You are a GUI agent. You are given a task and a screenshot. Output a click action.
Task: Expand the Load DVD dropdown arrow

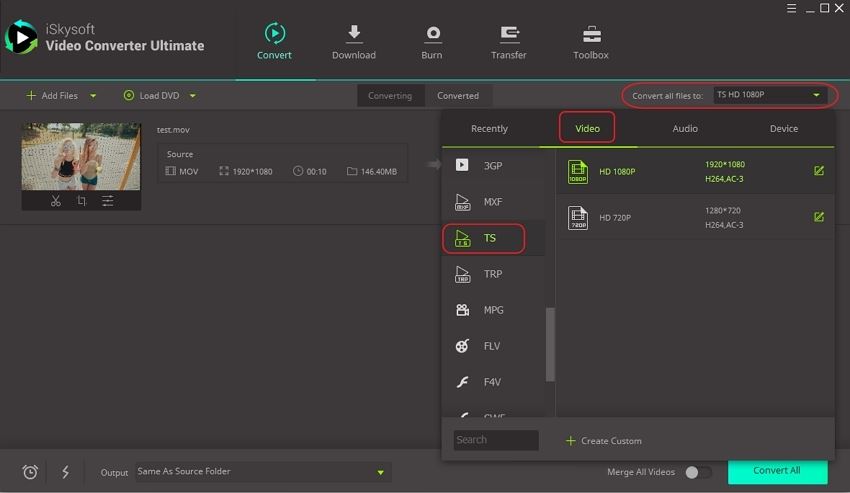point(192,96)
